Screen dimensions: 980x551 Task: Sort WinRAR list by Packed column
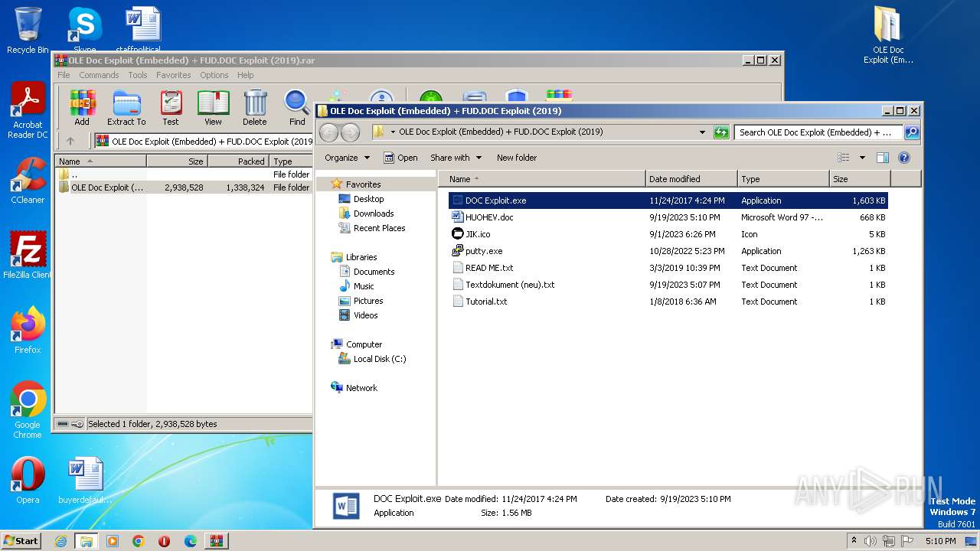(x=238, y=161)
